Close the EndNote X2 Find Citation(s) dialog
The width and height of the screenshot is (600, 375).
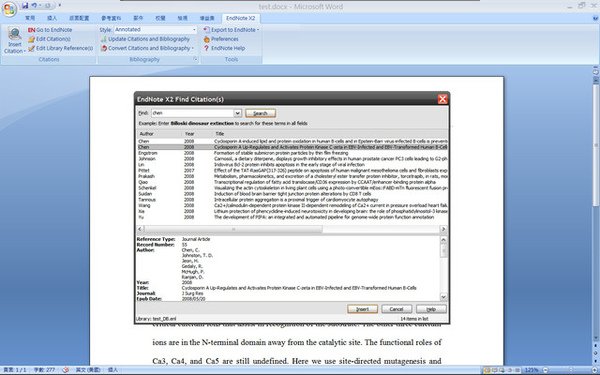pos(443,99)
